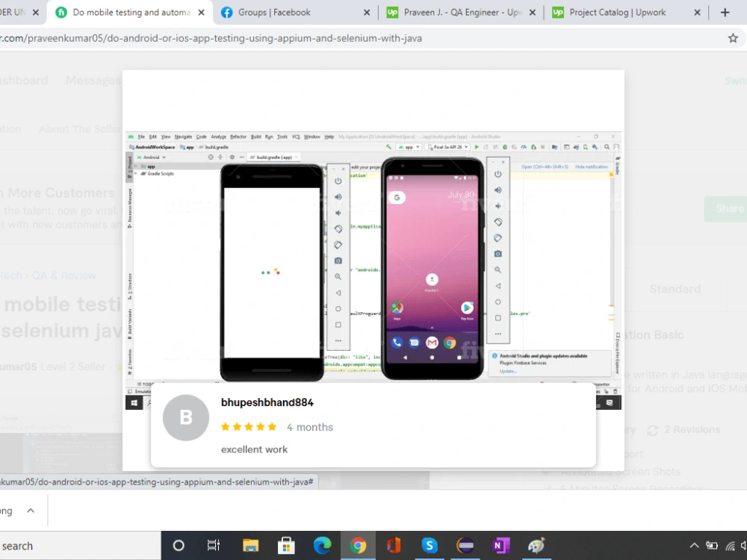Viewport: 747px width, 560px height.
Task: Click the battery icon in system tray
Action: coord(712,546)
